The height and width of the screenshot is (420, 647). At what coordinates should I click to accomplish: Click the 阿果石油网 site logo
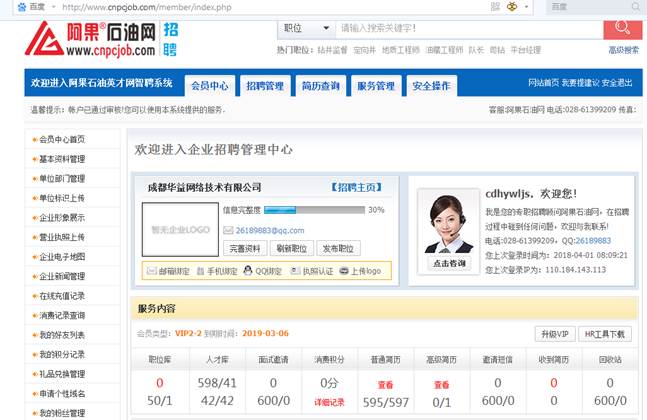[91, 38]
